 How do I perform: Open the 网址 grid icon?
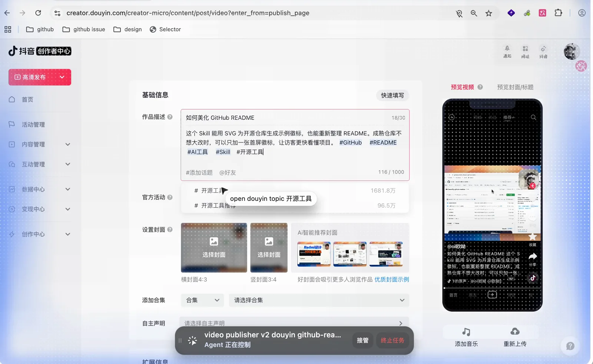pos(525,52)
